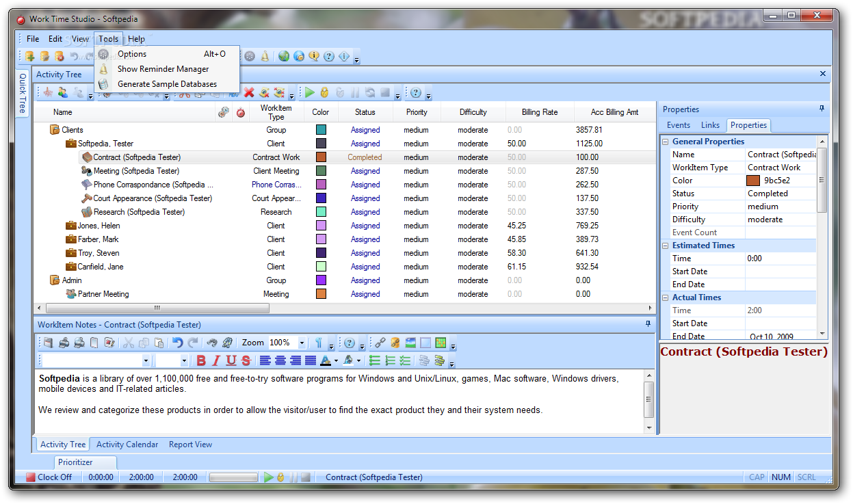Click the blue question mark Help icon in main toolbar
853x504 pixels.
click(328, 56)
